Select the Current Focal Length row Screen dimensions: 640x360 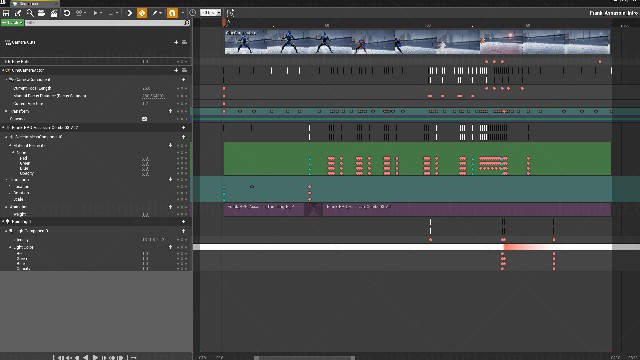[96, 88]
